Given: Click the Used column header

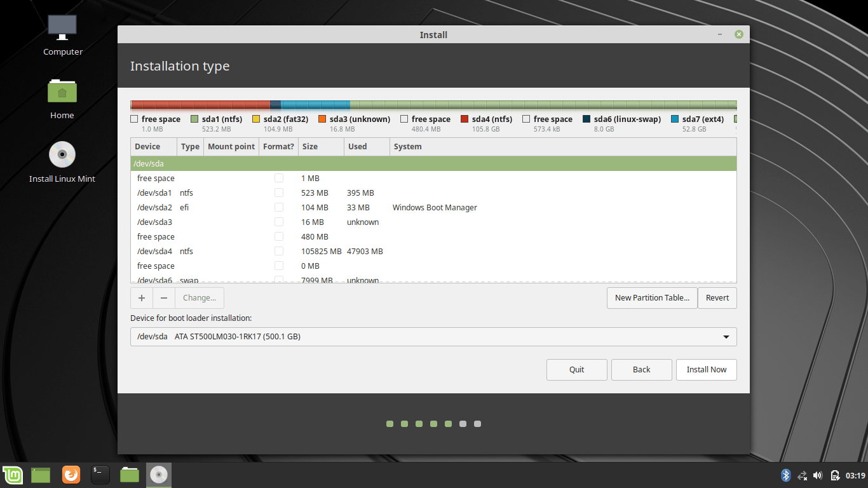Looking at the screenshot, I should click(367, 147).
